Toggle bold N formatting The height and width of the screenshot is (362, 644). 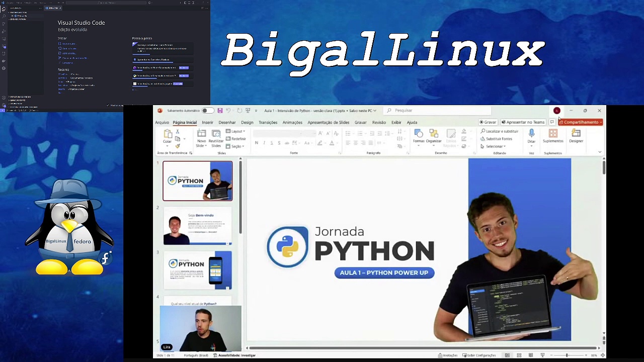257,143
